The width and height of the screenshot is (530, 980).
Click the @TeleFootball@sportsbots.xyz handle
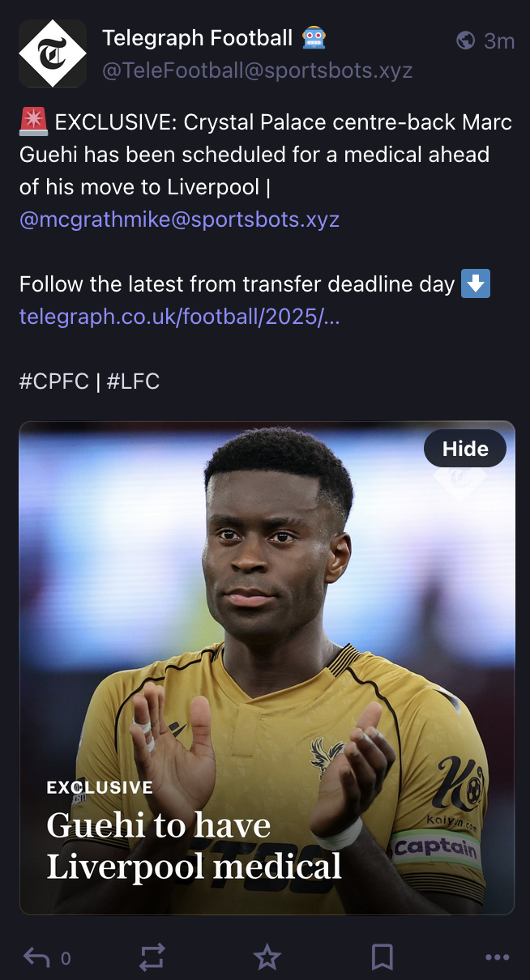(x=258, y=71)
